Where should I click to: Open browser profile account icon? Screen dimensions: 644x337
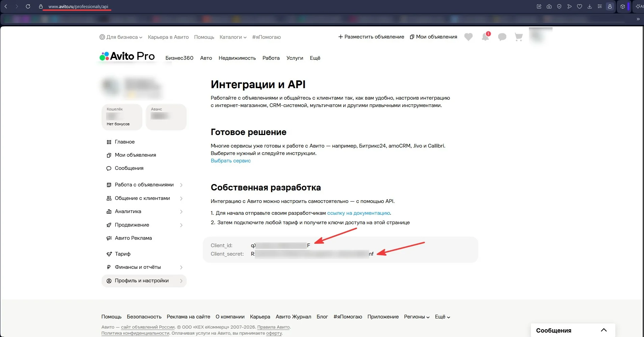pos(610,6)
